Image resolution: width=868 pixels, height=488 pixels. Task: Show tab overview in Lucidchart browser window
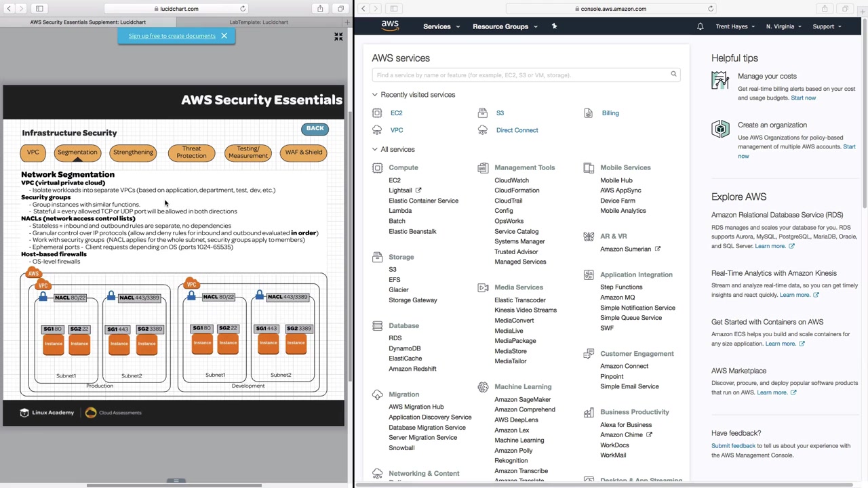click(340, 9)
